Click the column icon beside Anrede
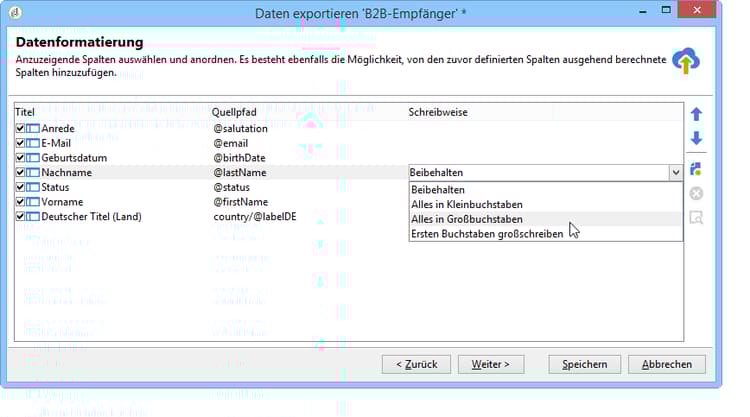Viewport: 750px width, 417px height. click(33, 129)
